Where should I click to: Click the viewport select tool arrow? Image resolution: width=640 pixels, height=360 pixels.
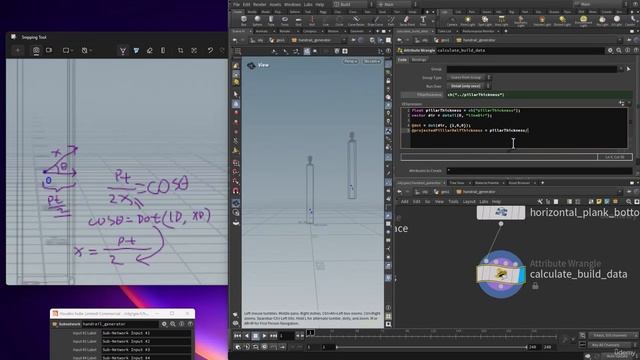point(236,94)
